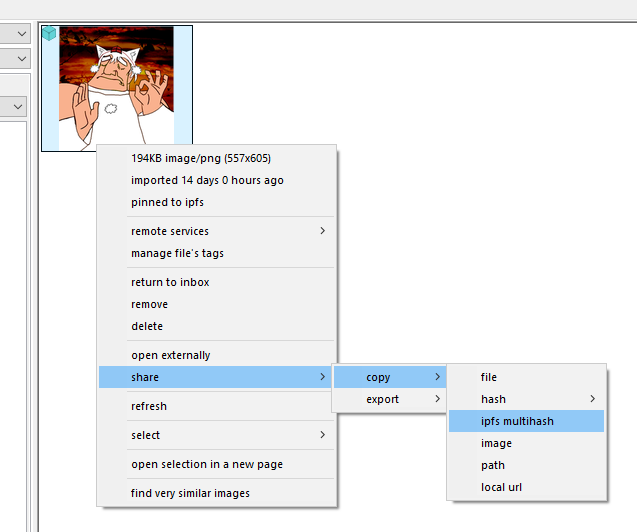Select the cartoon character image thumbnail
The width and height of the screenshot is (637, 532).
(117, 88)
